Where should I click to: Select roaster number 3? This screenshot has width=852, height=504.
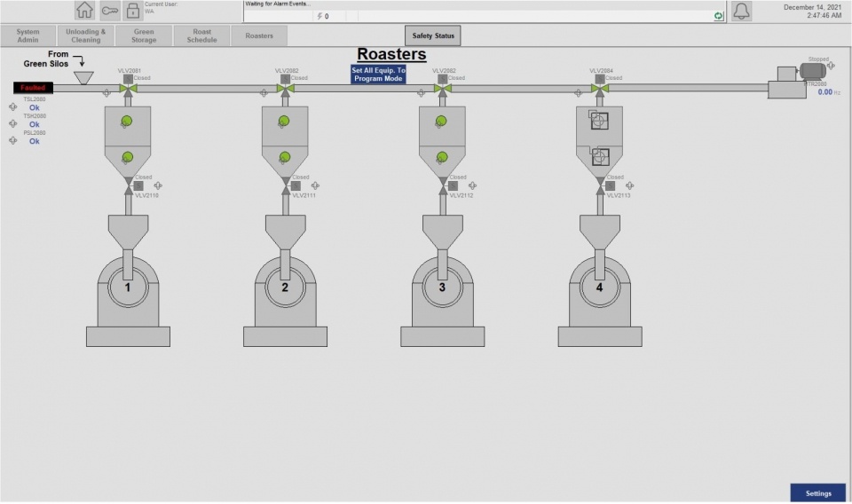(442, 287)
